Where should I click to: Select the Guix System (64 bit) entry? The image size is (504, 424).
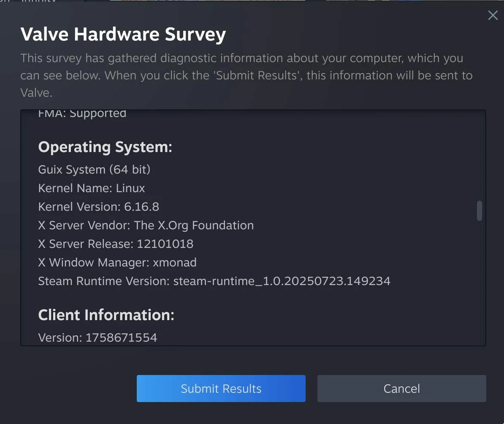(x=94, y=170)
